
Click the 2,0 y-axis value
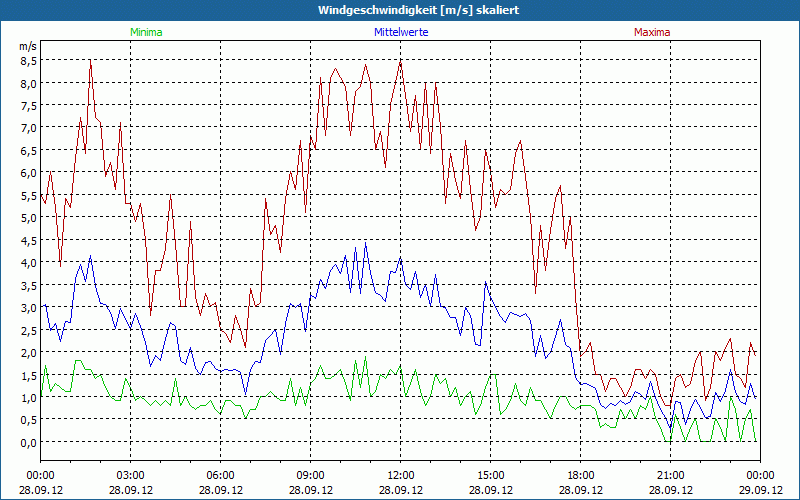[x=29, y=353]
